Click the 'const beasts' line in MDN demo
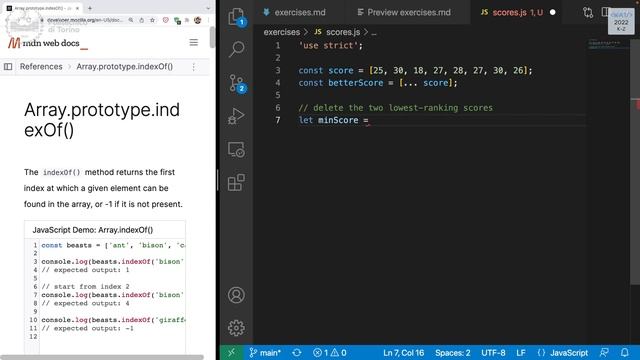 pyautogui.click(x=113, y=245)
